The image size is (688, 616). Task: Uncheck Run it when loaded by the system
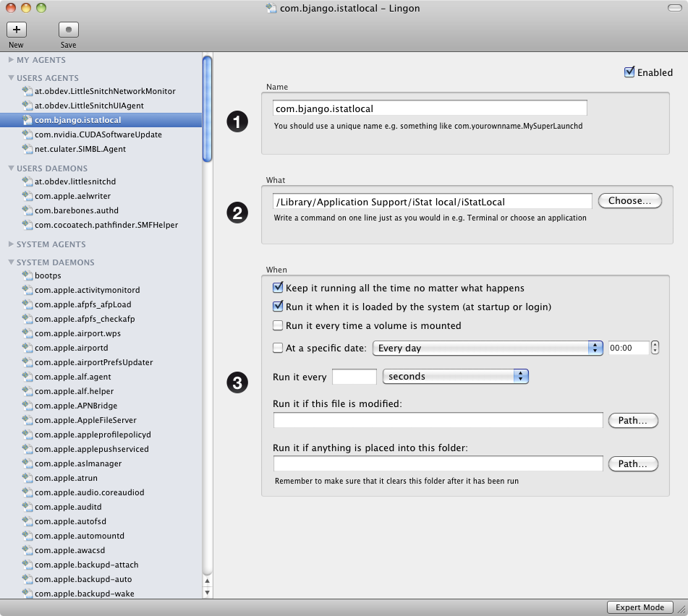(278, 307)
